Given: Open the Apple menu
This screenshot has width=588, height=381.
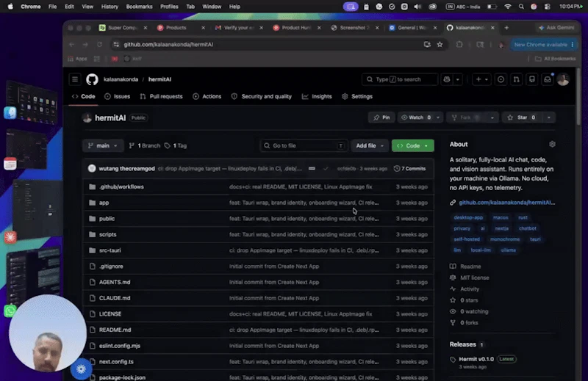Looking at the screenshot, I should point(10,7).
